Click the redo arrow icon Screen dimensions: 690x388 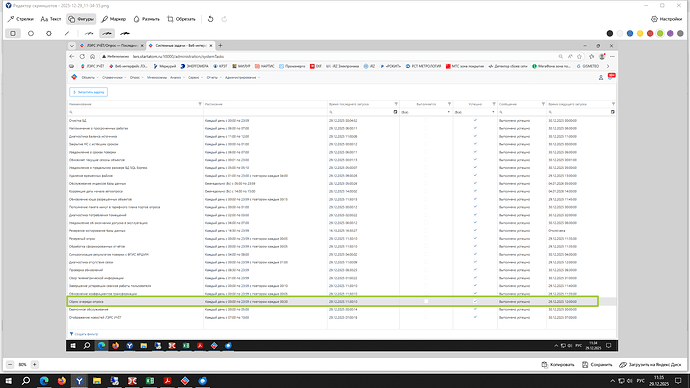point(224,19)
